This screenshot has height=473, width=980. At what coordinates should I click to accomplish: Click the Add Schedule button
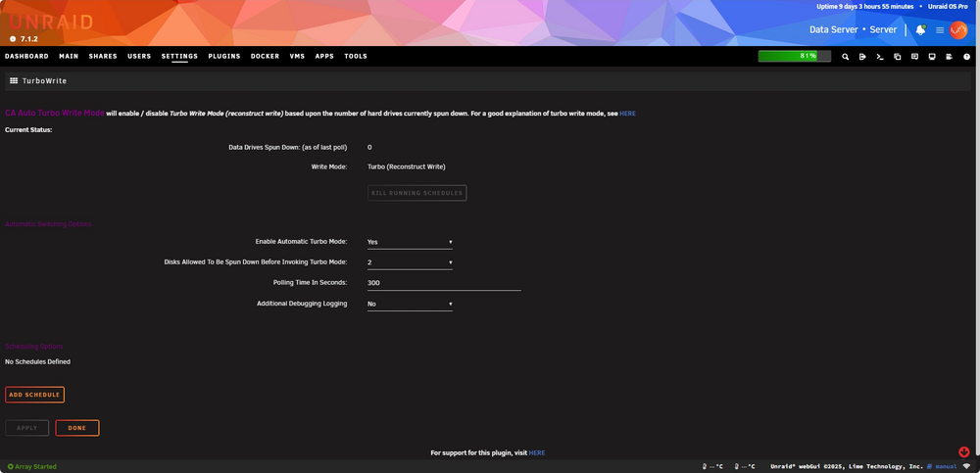[x=34, y=395]
